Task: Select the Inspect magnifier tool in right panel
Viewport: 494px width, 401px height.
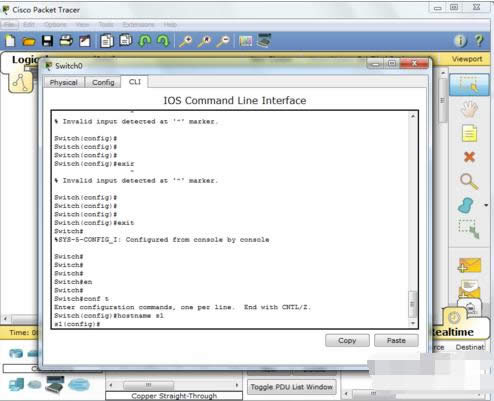Action: [x=469, y=182]
